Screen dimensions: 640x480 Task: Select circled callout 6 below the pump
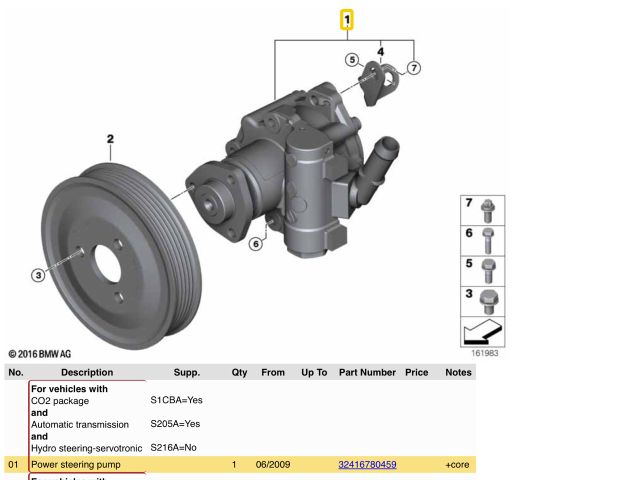(256, 243)
